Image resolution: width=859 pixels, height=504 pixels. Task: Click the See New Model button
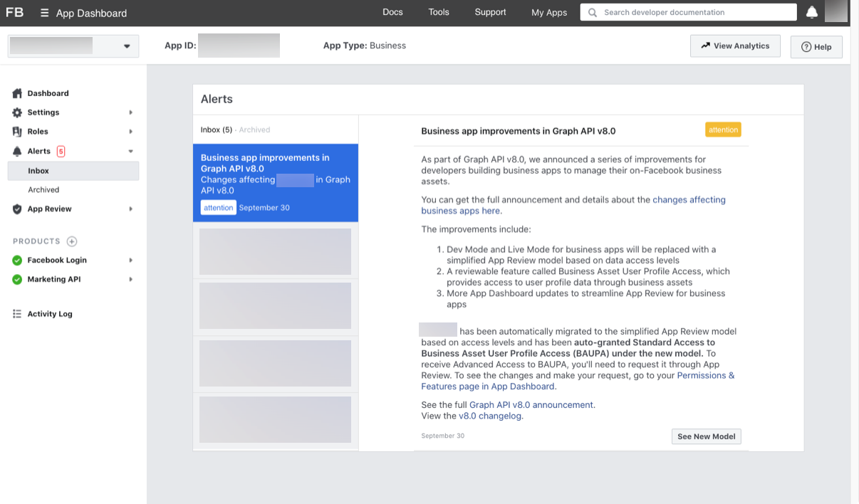pyautogui.click(x=707, y=436)
